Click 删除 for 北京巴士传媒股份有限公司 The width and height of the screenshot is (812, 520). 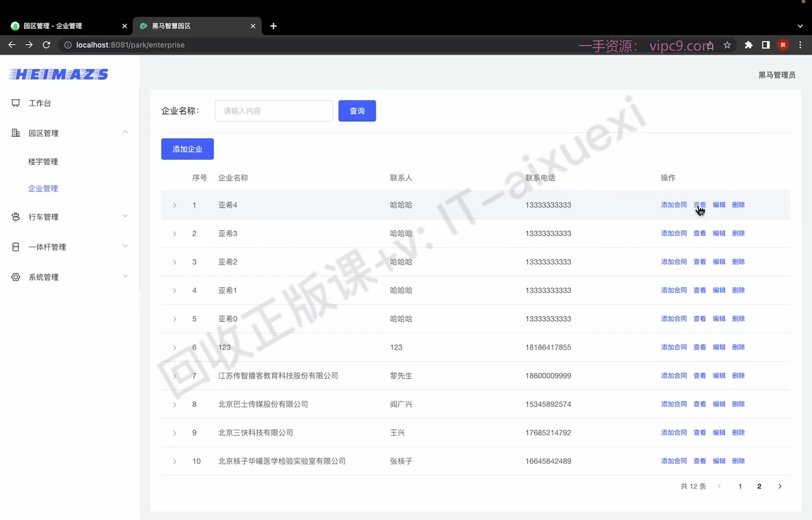(x=738, y=404)
